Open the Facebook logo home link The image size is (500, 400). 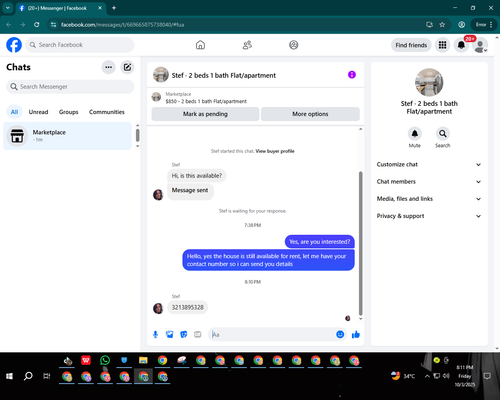coord(14,45)
